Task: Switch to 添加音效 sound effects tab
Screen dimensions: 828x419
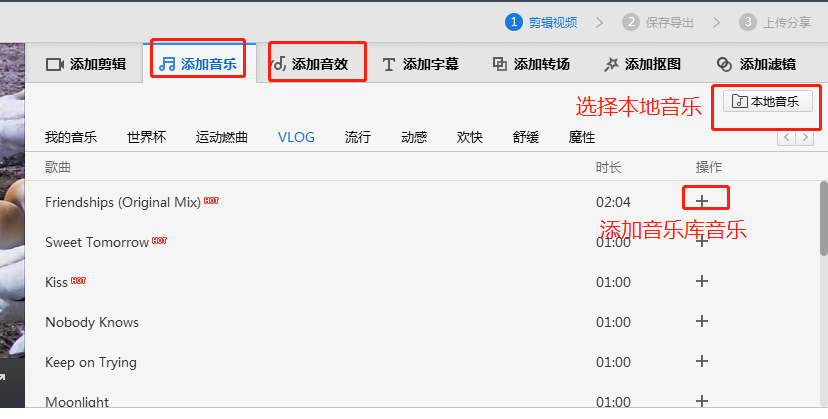Action: pos(309,64)
